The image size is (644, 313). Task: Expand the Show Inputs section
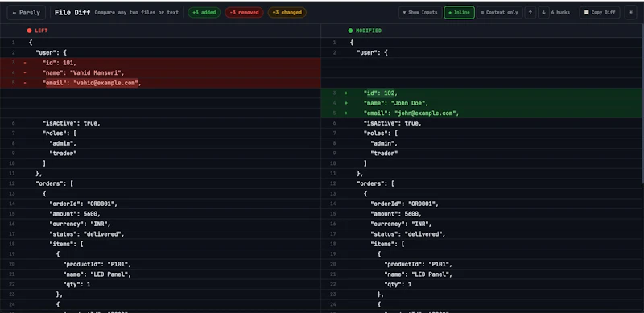click(419, 13)
